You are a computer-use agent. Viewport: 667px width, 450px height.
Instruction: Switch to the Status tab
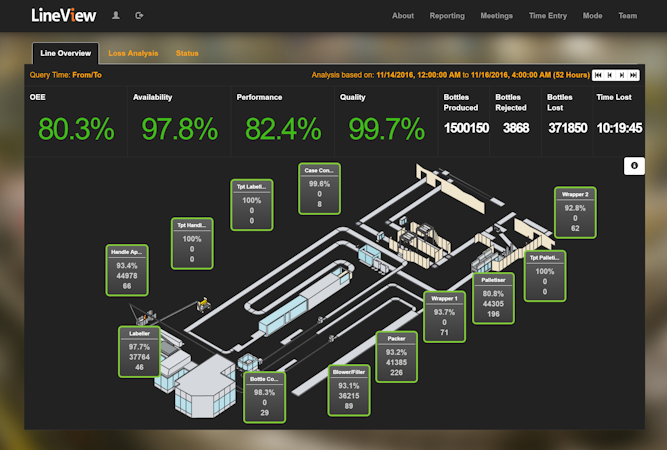coord(187,53)
